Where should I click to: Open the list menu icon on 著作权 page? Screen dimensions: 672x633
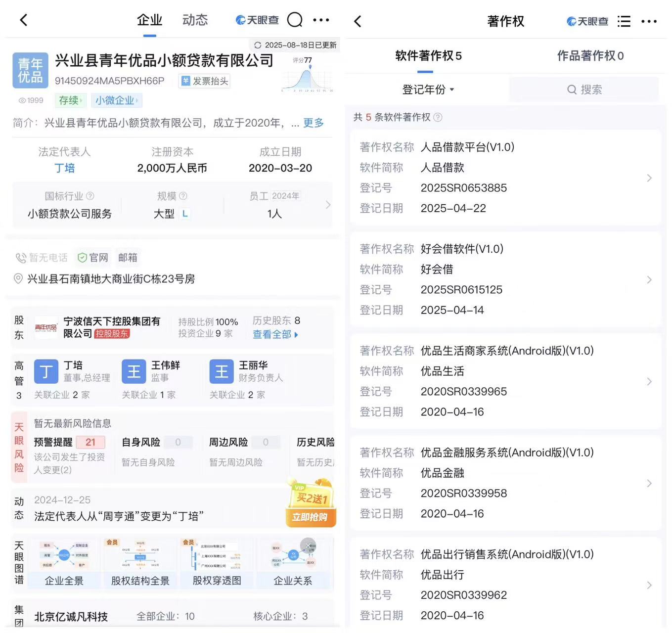pos(624,21)
